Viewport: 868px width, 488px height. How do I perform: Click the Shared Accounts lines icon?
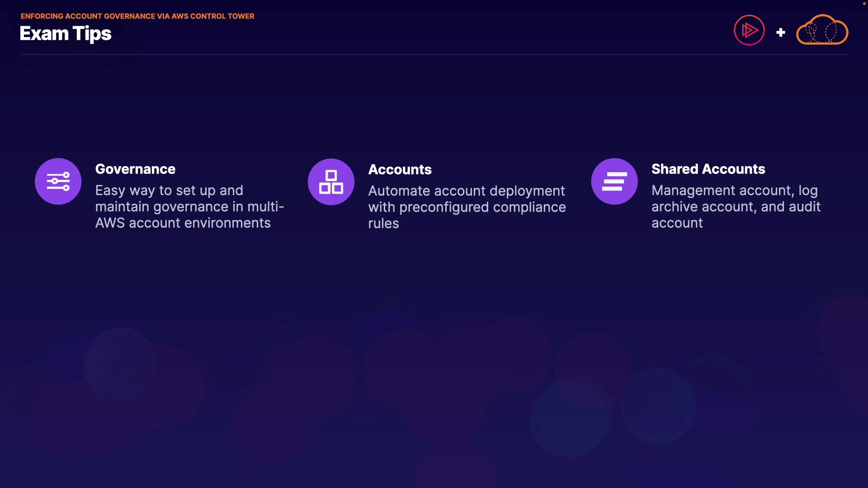click(x=614, y=181)
